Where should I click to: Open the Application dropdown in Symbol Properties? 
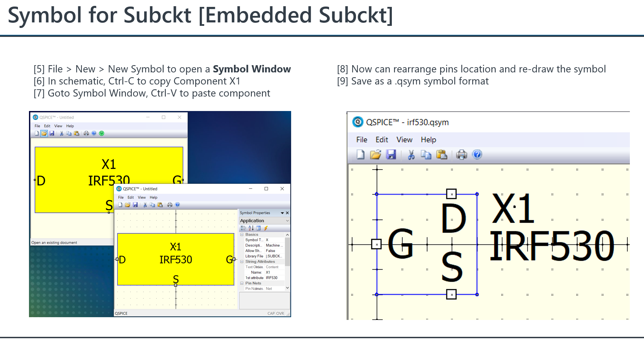[x=287, y=221]
